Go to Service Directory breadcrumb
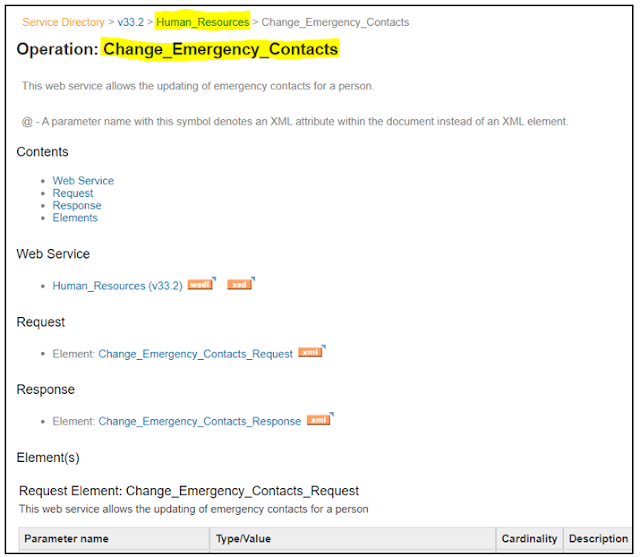Viewport: 640px width, 557px height. tap(63, 22)
